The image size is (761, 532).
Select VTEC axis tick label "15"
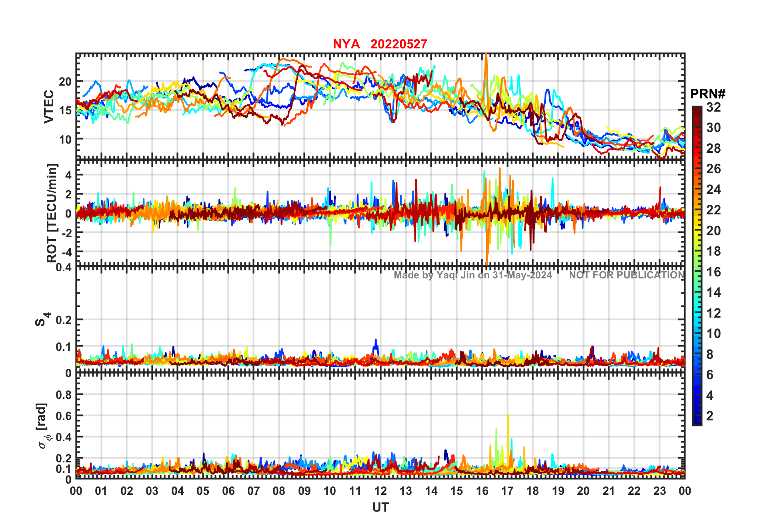[x=65, y=110]
